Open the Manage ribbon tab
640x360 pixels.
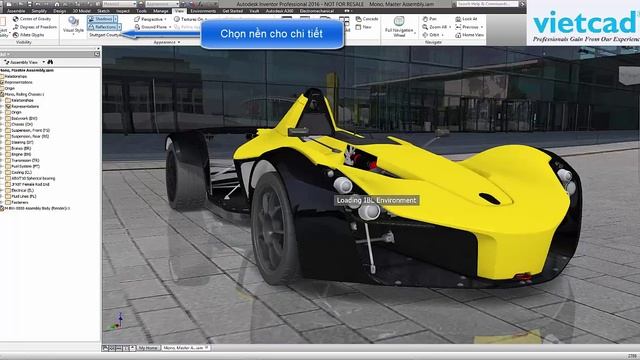161,11
